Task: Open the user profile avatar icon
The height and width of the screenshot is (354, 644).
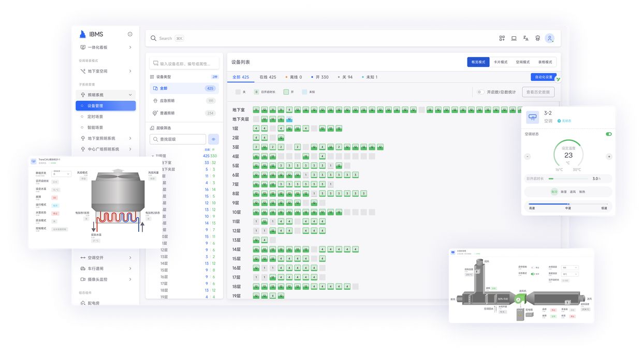Action: click(549, 38)
